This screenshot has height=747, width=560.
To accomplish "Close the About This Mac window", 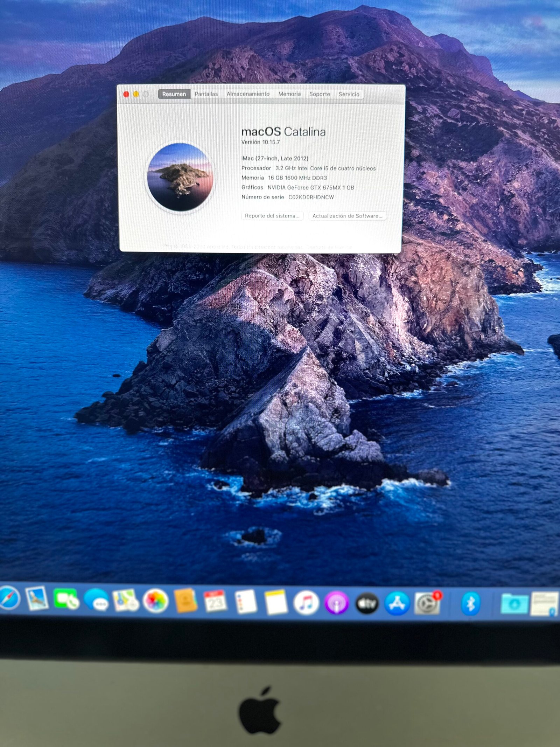I will (x=126, y=94).
